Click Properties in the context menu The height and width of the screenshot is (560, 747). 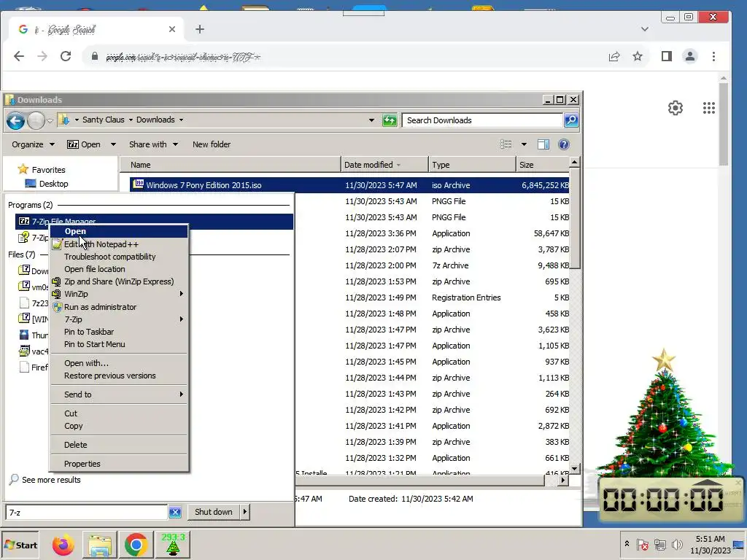pyautogui.click(x=119, y=464)
